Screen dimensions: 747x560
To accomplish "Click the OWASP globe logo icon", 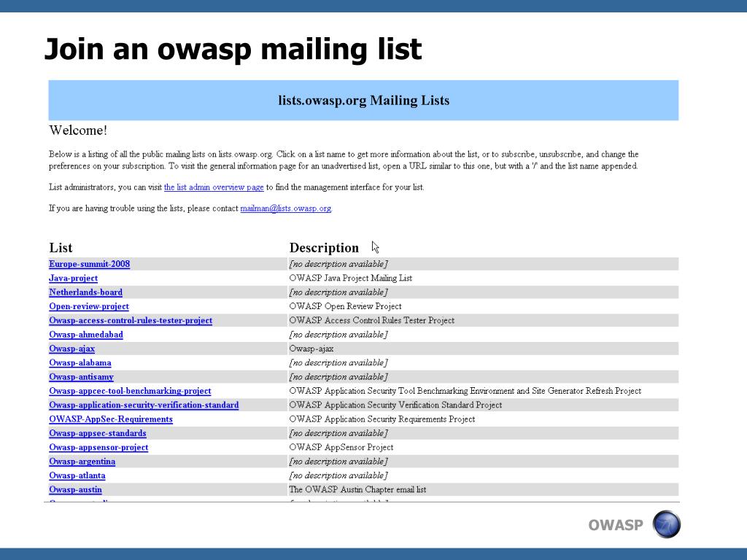I will point(667,524).
